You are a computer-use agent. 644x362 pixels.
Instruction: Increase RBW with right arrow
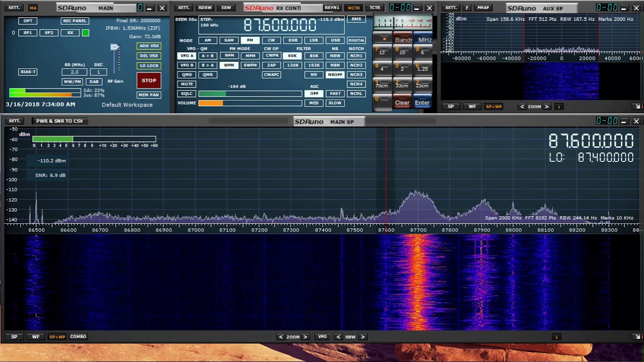tap(363, 337)
